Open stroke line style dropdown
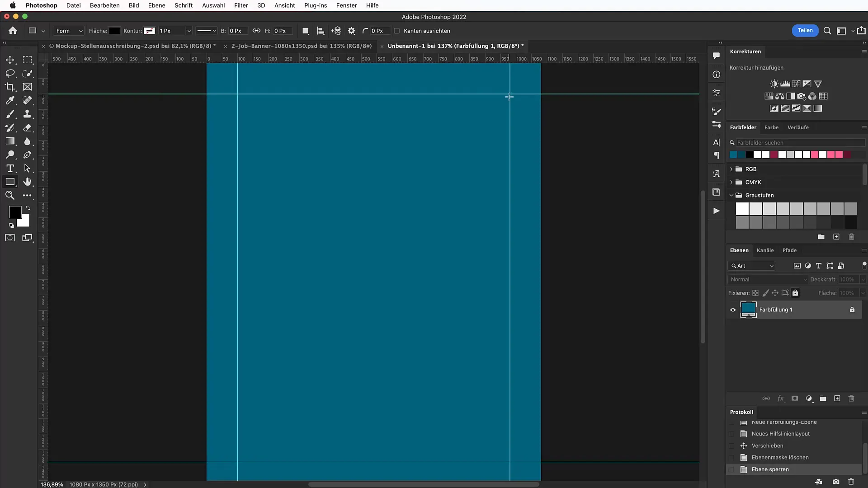 (207, 31)
